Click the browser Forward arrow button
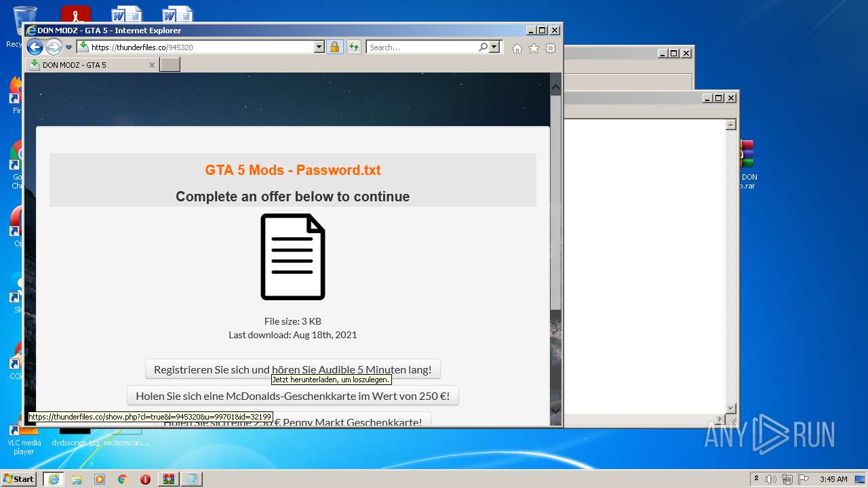The height and width of the screenshot is (488, 868). pos(54,47)
